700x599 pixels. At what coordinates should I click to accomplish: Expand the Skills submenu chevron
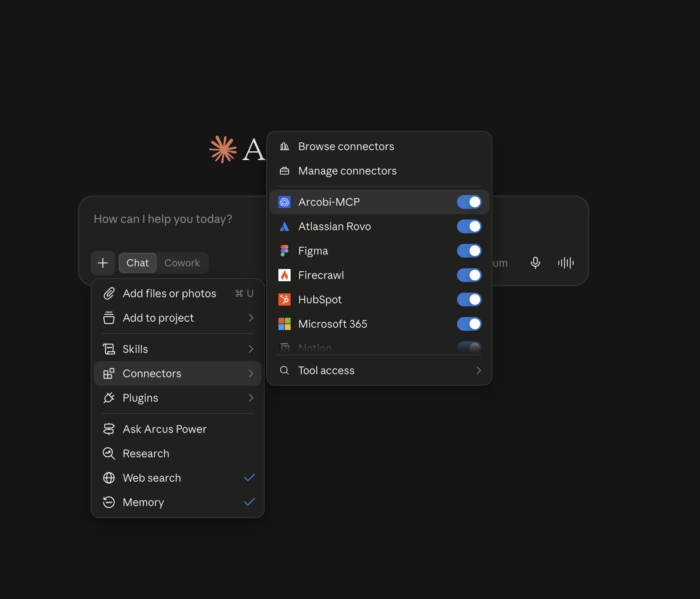(x=251, y=349)
